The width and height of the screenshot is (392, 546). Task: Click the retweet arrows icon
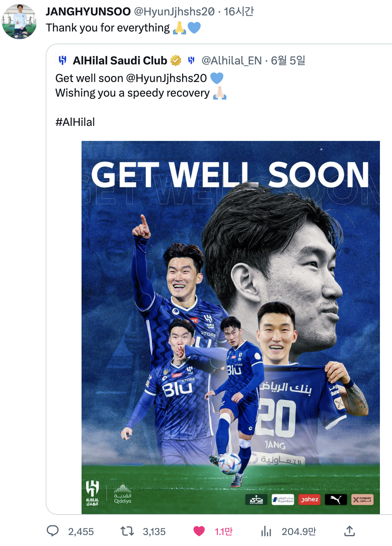click(x=127, y=531)
